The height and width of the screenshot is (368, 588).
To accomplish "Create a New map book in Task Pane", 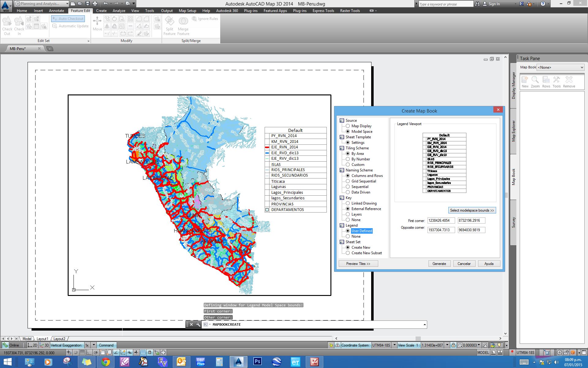I will pyautogui.click(x=525, y=81).
